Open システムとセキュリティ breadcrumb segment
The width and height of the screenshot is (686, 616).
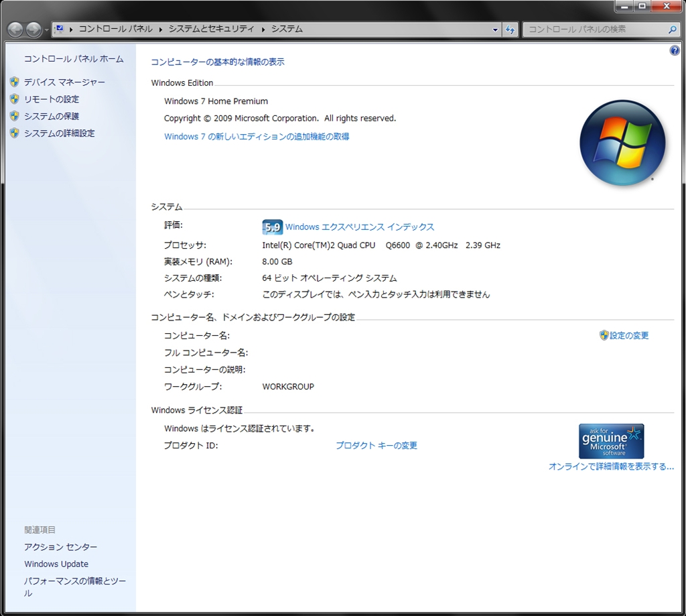[x=211, y=29]
